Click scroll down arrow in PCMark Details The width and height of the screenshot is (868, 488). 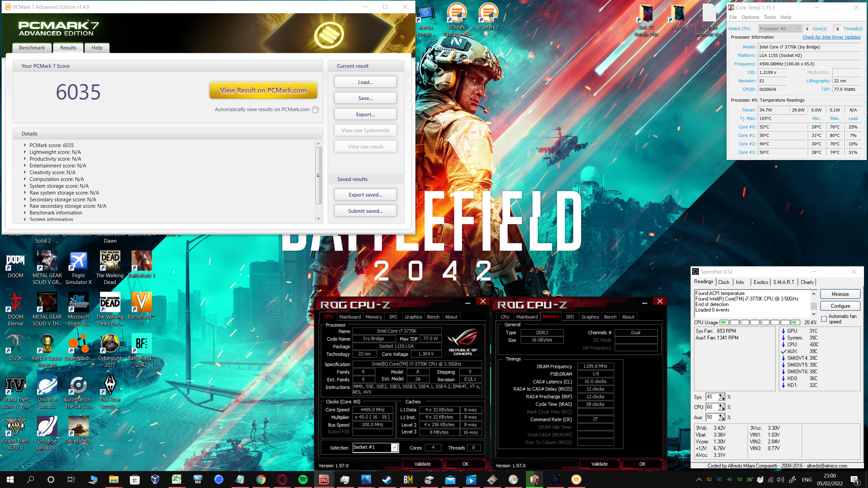[x=318, y=219]
